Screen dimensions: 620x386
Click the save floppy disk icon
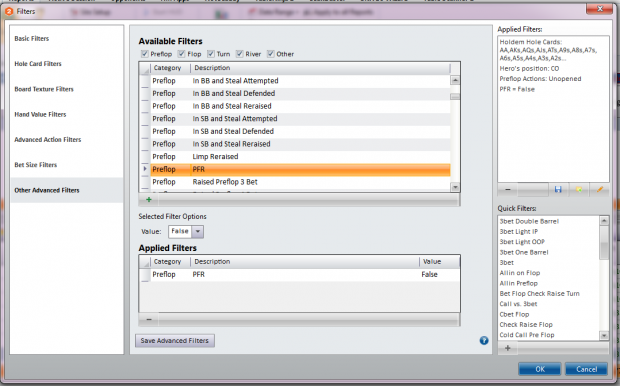[x=558, y=189]
